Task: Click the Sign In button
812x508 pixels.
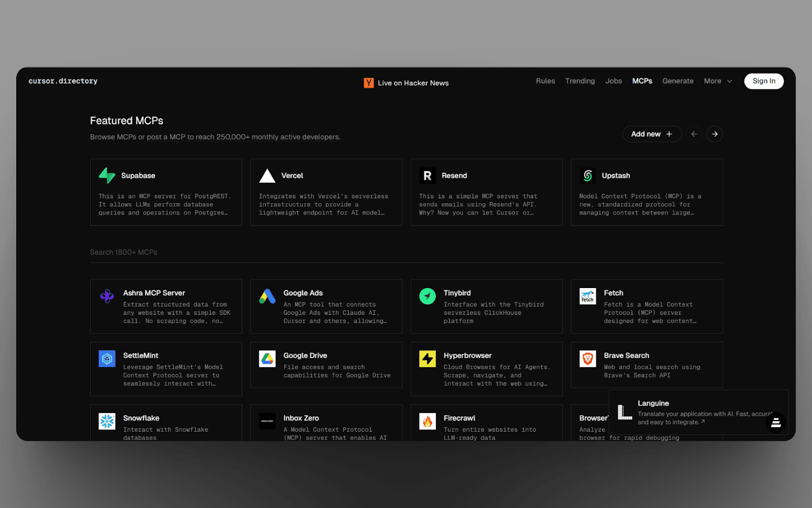Action: pos(764,81)
